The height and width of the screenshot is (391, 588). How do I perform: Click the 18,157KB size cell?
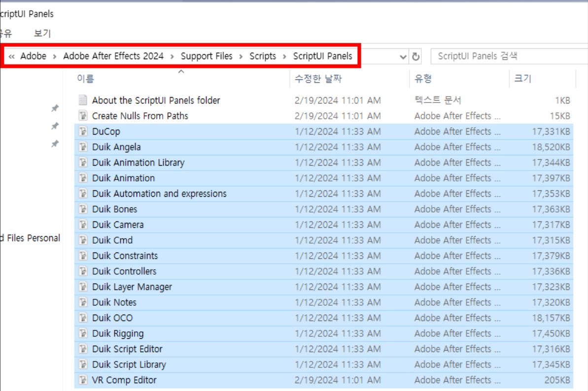pos(551,318)
